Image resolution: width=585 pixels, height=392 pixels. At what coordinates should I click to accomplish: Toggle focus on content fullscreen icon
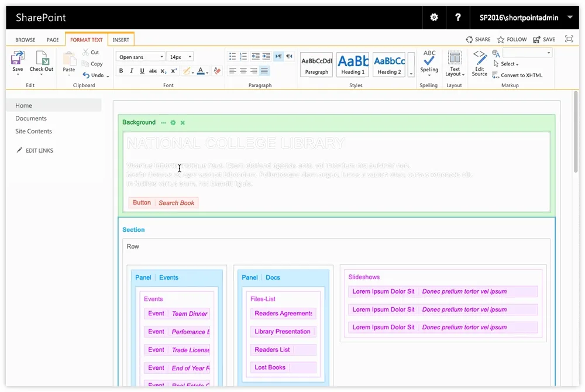pos(569,39)
